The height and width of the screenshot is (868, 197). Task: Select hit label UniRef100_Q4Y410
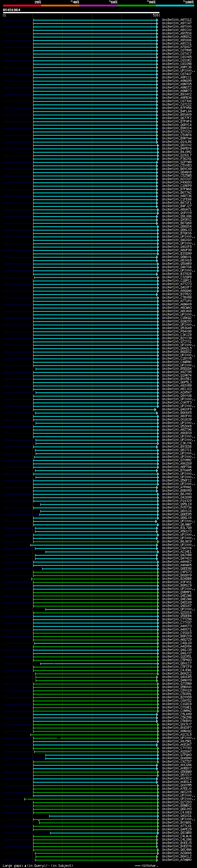[x=177, y=558]
